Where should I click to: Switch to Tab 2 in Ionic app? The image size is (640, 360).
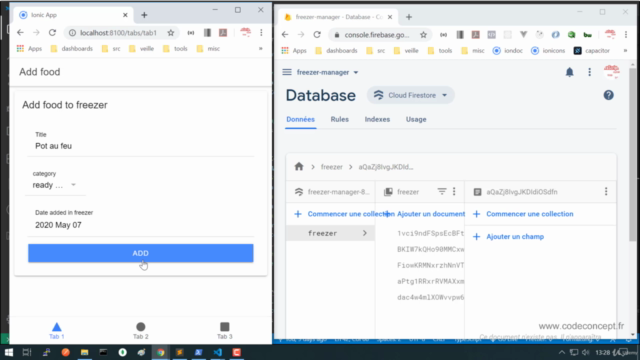coord(140,331)
